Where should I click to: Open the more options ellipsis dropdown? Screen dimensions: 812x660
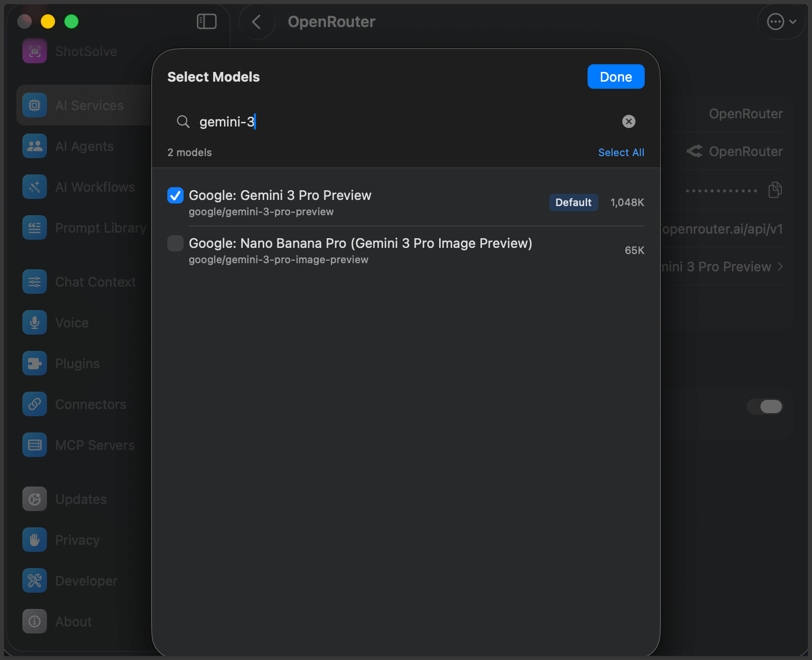pyautogui.click(x=782, y=21)
